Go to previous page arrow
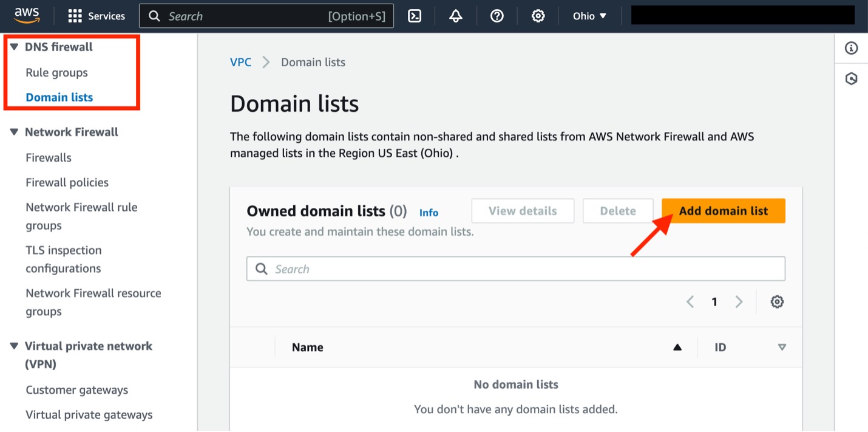 [x=690, y=302]
